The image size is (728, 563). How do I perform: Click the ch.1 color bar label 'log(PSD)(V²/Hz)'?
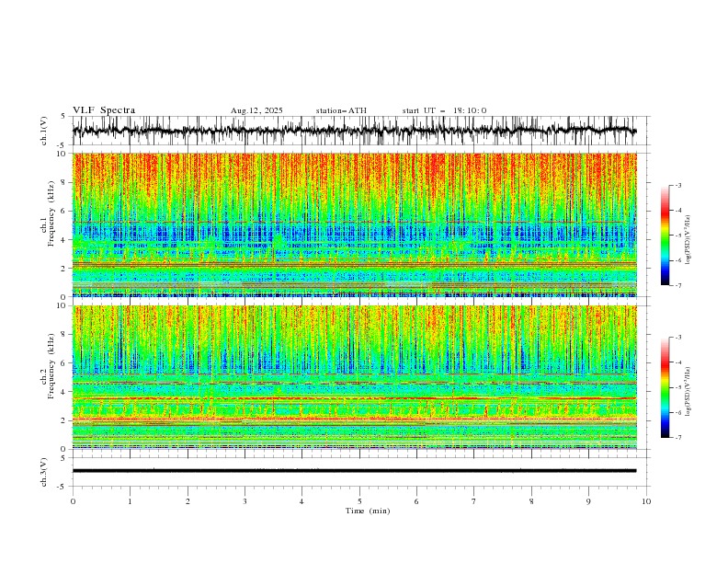click(688, 240)
